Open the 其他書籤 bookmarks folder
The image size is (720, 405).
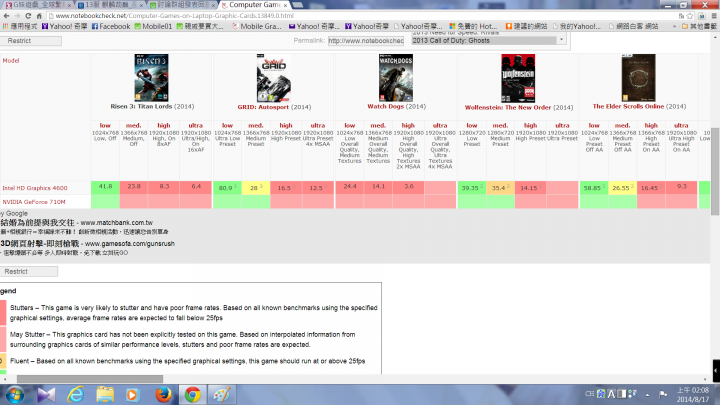point(699,27)
